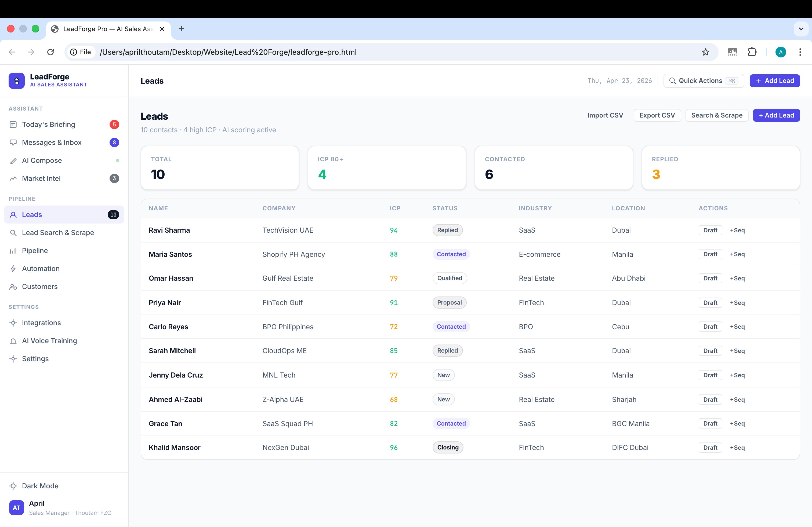The height and width of the screenshot is (527, 812).
Task: Expand the browser tab search chevron
Action: [801, 29]
